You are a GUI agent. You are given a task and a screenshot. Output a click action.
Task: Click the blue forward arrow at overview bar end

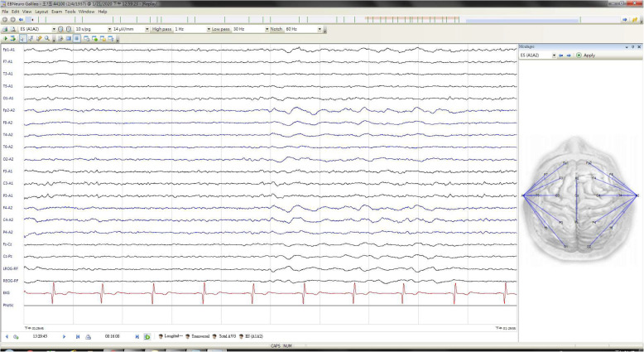(625, 19)
